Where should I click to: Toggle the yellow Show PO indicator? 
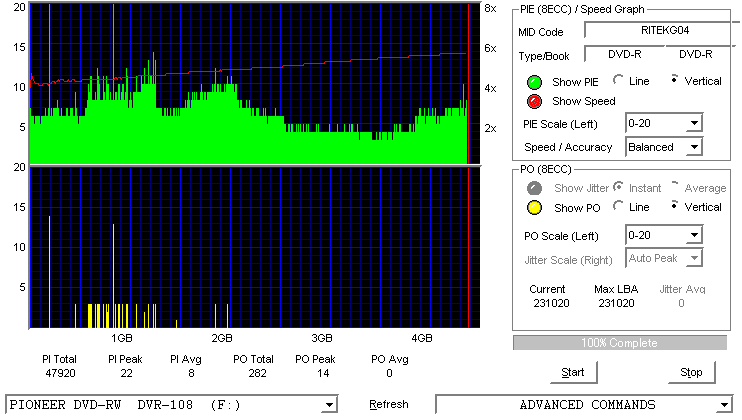tap(534, 208)
